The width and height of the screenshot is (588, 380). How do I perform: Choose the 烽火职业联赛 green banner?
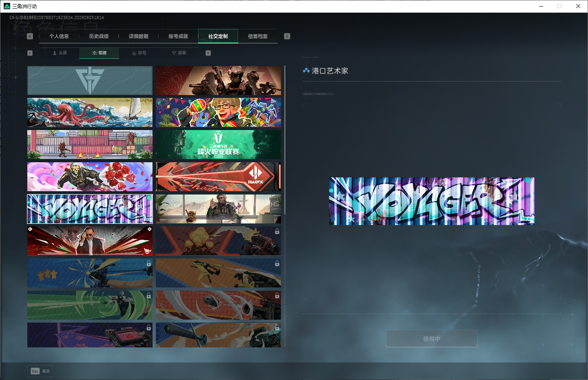pyautogui.click(x=218, y=144)
